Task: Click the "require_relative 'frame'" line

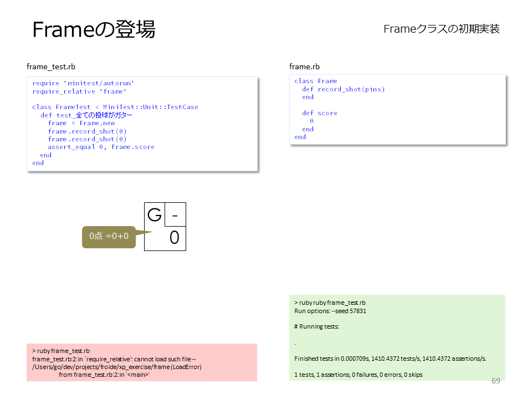Action: point(79,91)
